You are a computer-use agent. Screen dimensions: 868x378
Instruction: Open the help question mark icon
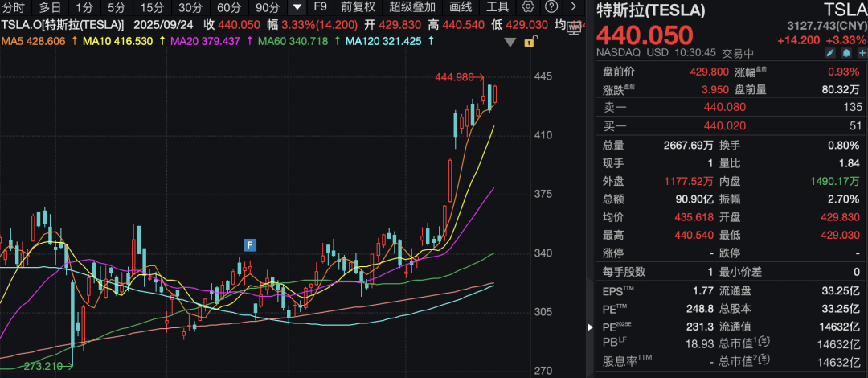(x=551, y=6)
